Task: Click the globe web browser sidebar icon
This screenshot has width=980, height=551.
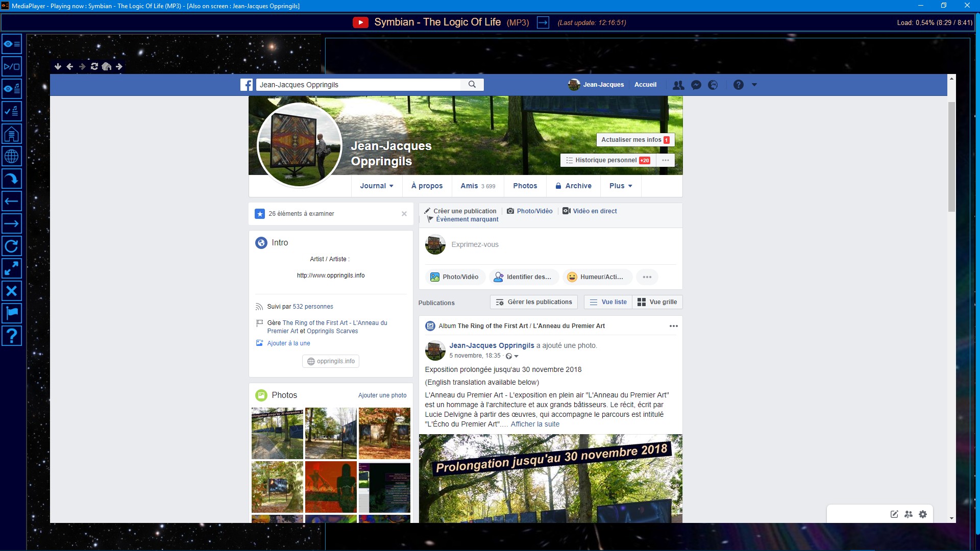Action: tap(11, 156)
